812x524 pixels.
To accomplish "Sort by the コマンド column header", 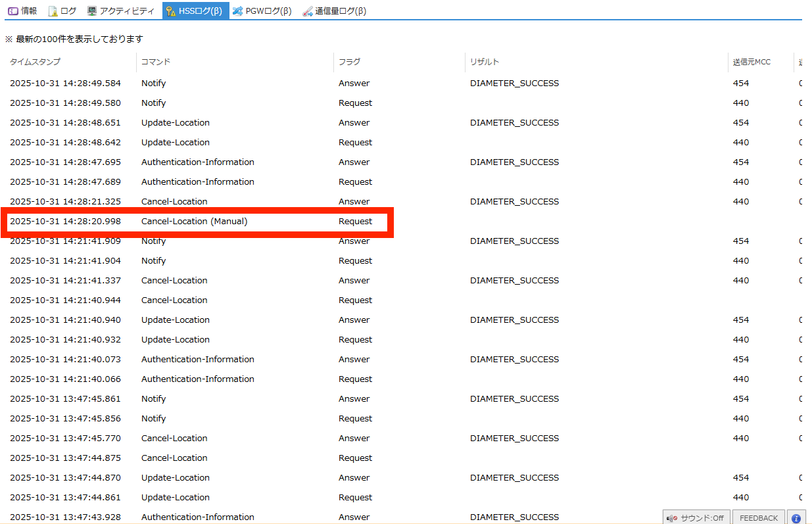I will pos(156,62).
